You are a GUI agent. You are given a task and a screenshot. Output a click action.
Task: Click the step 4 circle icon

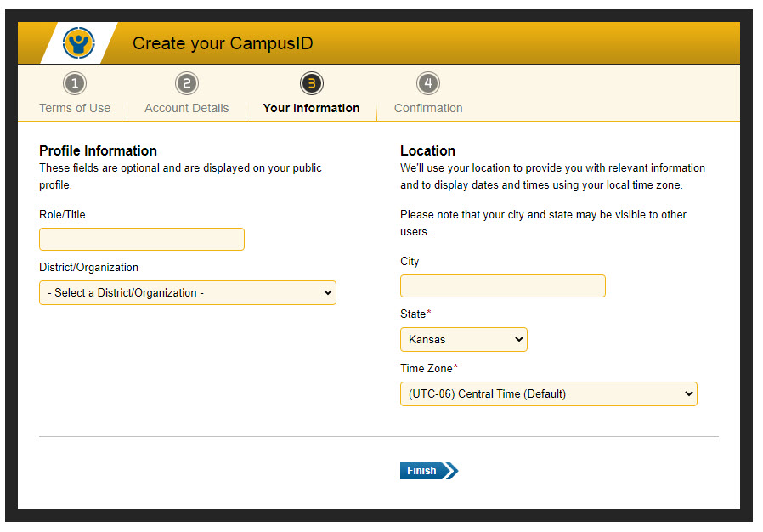[x=428, y=83]
